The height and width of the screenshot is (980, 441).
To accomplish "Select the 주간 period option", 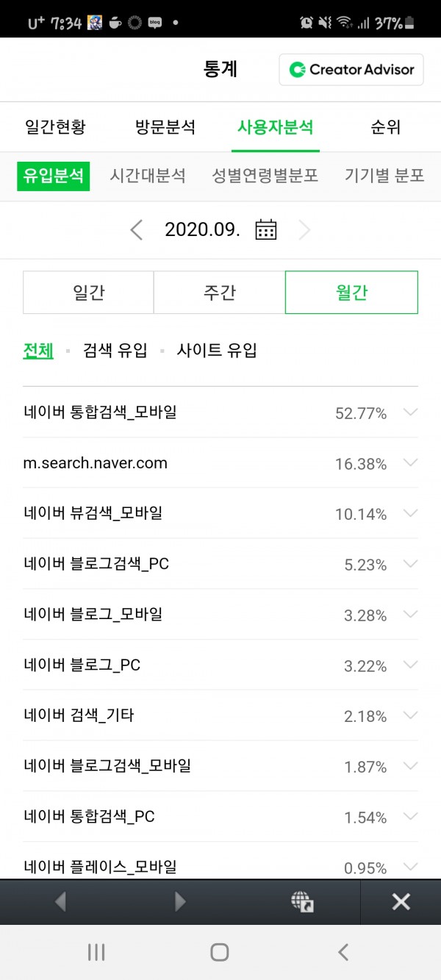I will (x=219, y=293).
